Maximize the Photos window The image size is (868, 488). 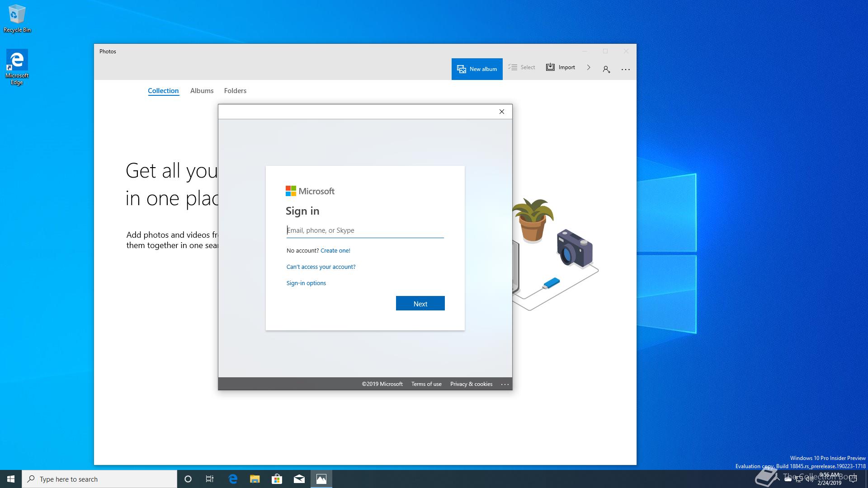605,51
